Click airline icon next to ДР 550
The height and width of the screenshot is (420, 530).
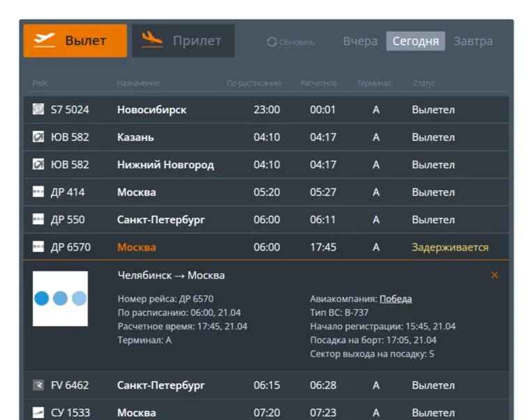[38, 219]
